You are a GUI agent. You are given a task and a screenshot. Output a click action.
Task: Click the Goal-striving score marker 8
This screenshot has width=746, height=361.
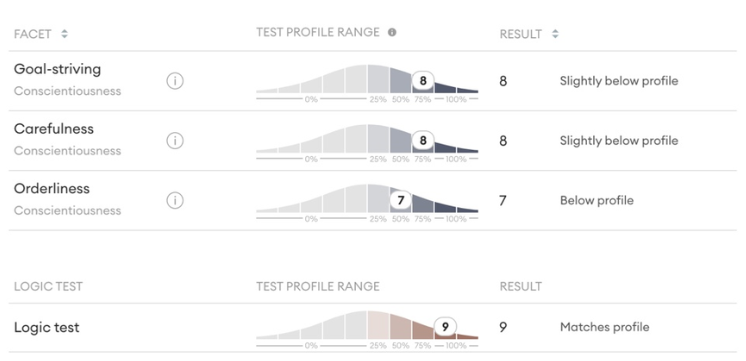pyautogui.click(x=422, y=81)
